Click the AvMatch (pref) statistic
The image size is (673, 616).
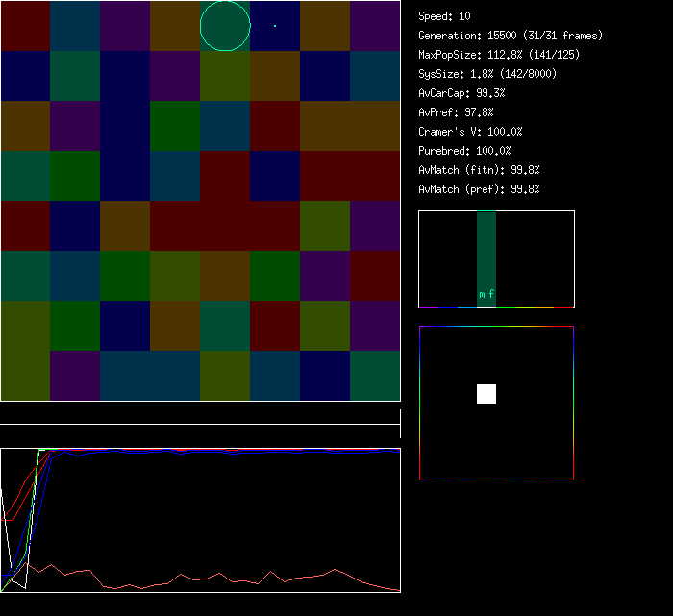tap(479, 189)
